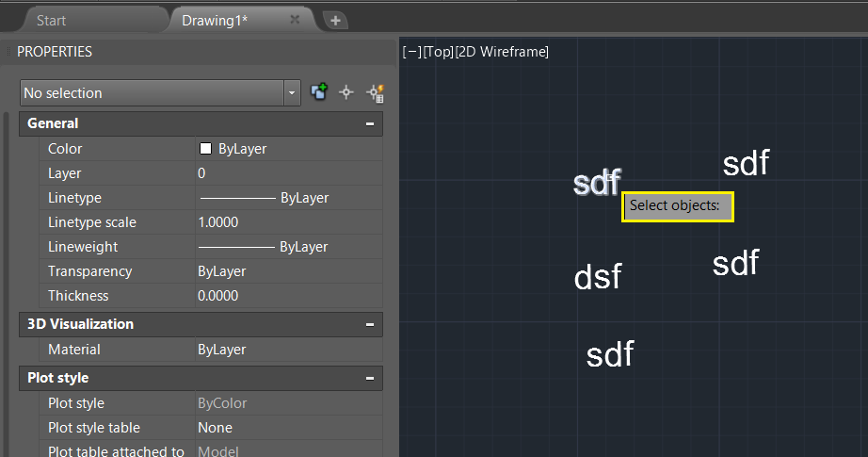Image resolution: width=868 pixels, height=457 pixels.
Task: Click the Plot style ByColor value
Action: pos(289,403)
